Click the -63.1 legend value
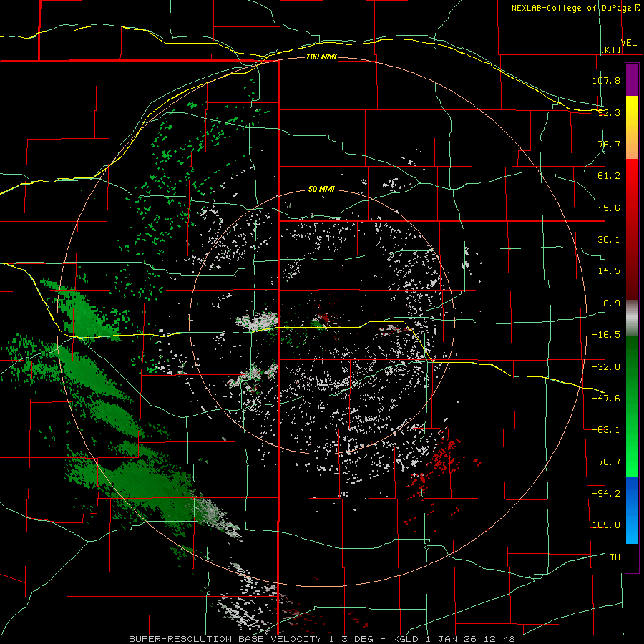The height and width of the screenshot is (644, 644). pos(606,430)
